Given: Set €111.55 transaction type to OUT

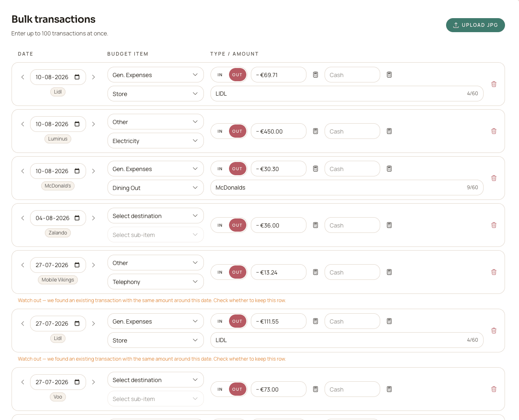Looking at the screenshot, I should tap(237, 321).
